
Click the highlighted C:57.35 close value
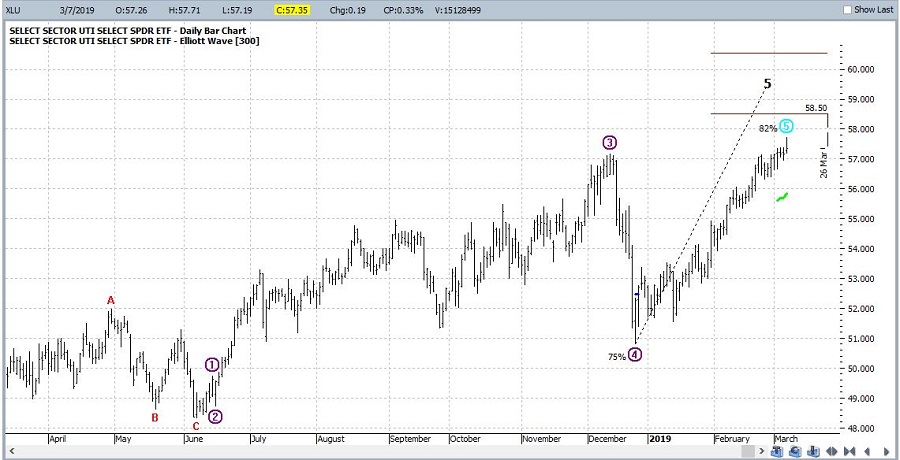292,10
